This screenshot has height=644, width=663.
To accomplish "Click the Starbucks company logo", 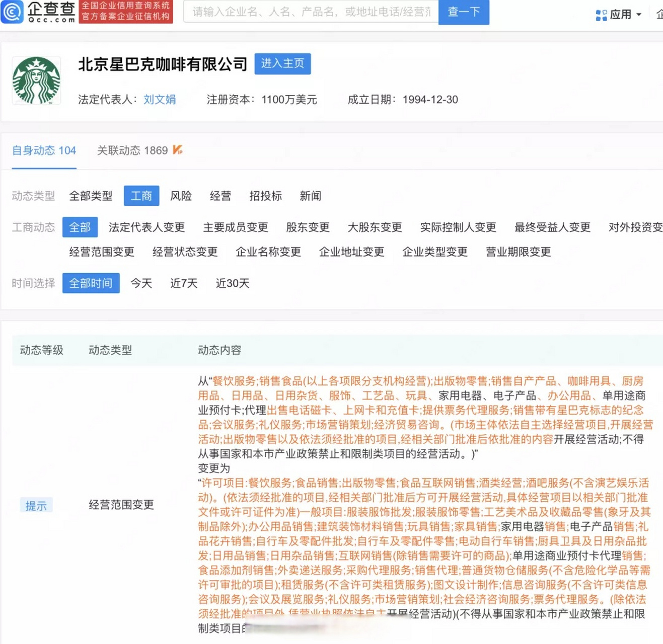I will click(36, 79).
